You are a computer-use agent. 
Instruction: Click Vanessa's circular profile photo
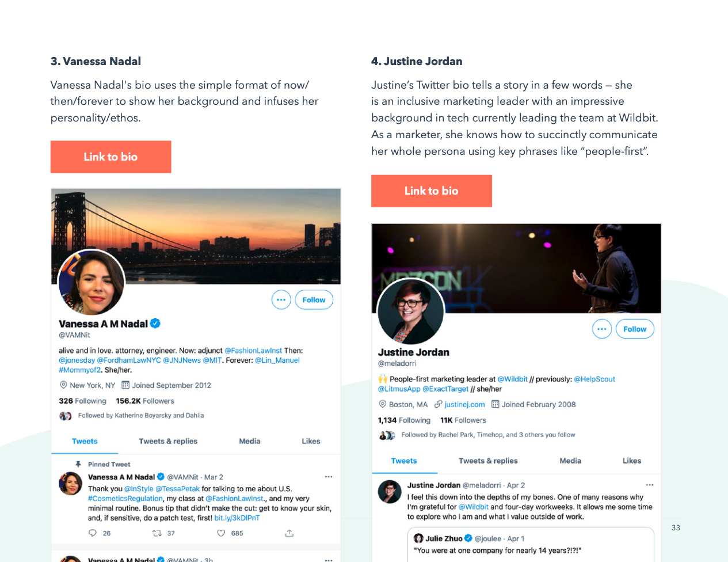pyautogui.click(x=92, y=282)
